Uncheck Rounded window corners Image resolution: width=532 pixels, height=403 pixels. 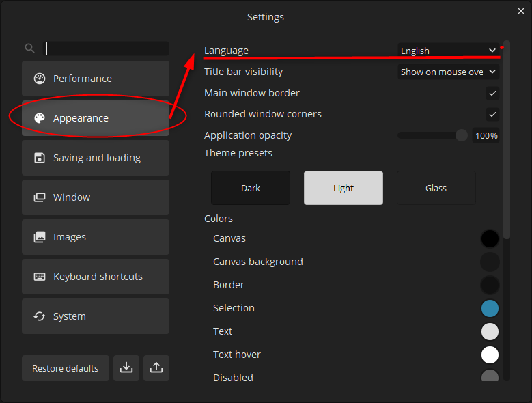click(492, 114)
